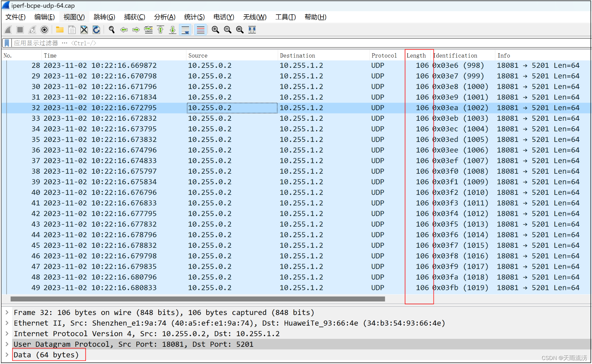Zoom in on packet list text
592x364 pixels.
click(215, 29)
